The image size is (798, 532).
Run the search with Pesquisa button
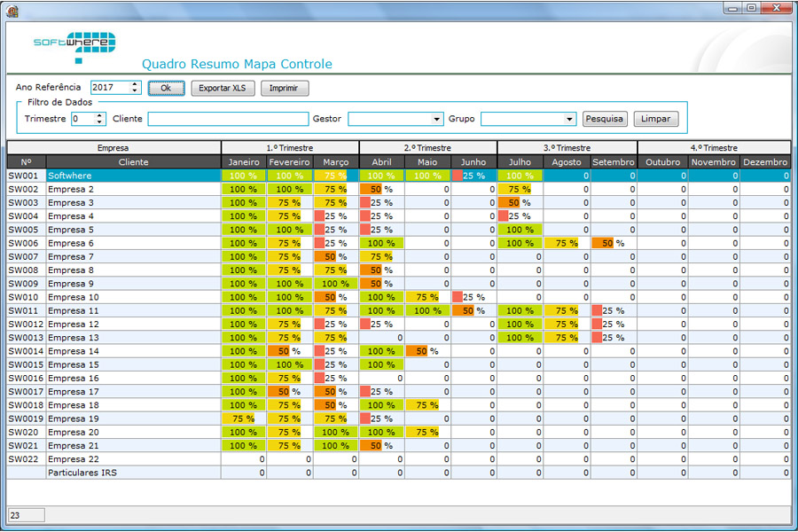[604, 119]
